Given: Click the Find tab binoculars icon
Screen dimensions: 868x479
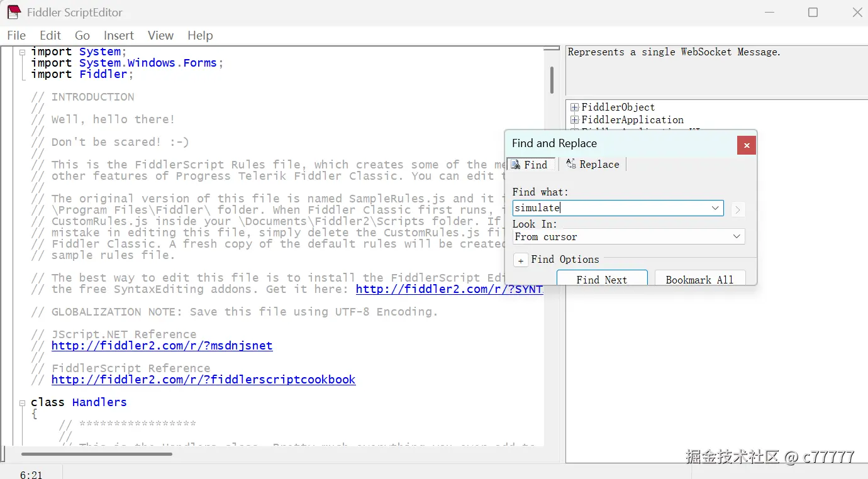Looking at the screenshot, I should tap(515, 165).
